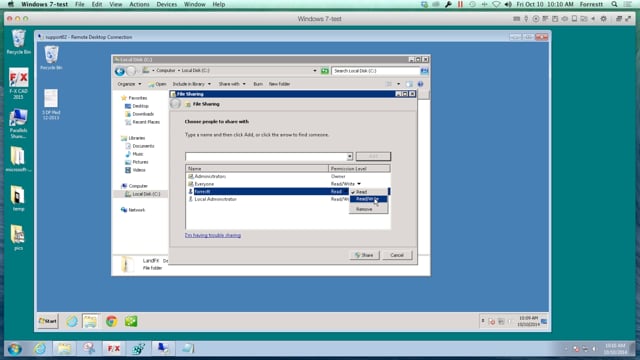The image size is (640, 360).
Task: Open Internet Explorer on the remote taskbar
Action: pos(72,321)
